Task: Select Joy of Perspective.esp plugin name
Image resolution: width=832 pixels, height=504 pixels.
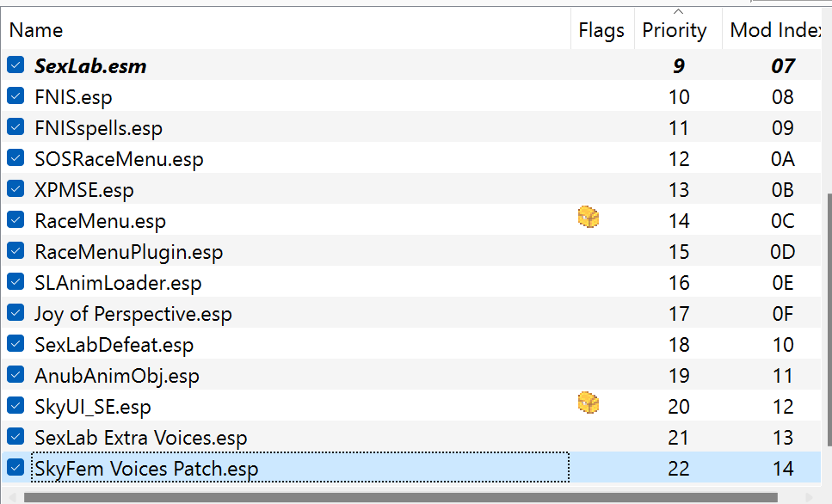Action: pyautogui.click(x=133, y=314)
